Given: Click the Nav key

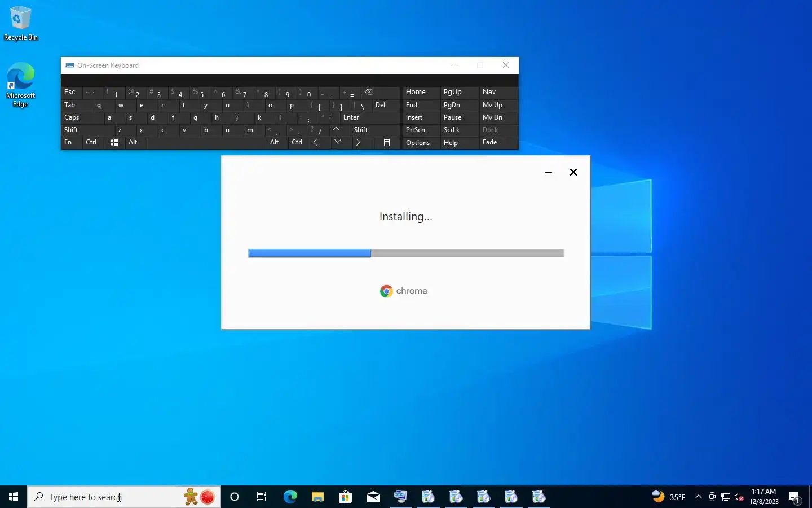Looking at the screenshot, I should (498, 92).
